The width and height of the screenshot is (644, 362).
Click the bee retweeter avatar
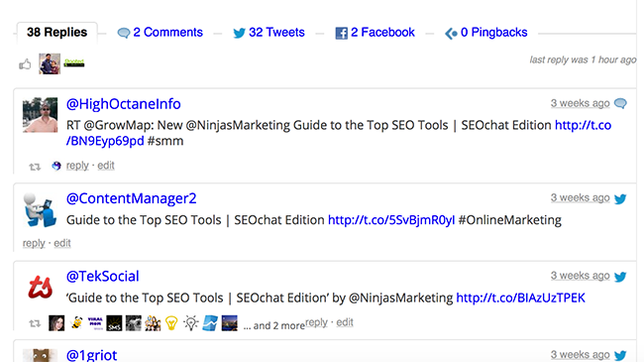point(76,323)
